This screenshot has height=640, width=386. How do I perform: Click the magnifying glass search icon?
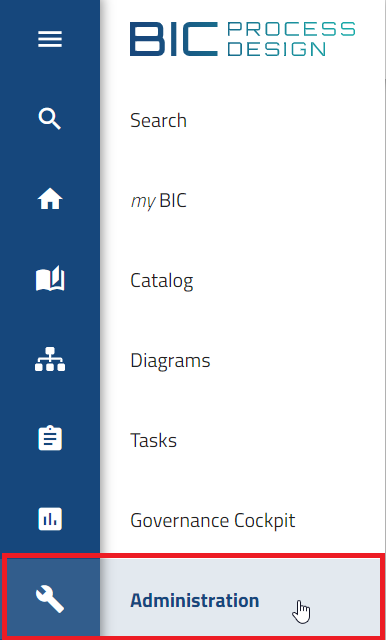point(50,119)
